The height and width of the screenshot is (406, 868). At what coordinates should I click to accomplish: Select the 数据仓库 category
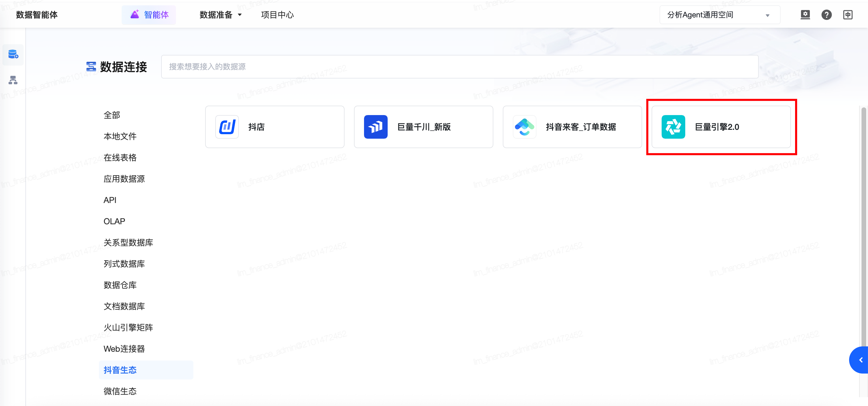click(x=120, y=285)
